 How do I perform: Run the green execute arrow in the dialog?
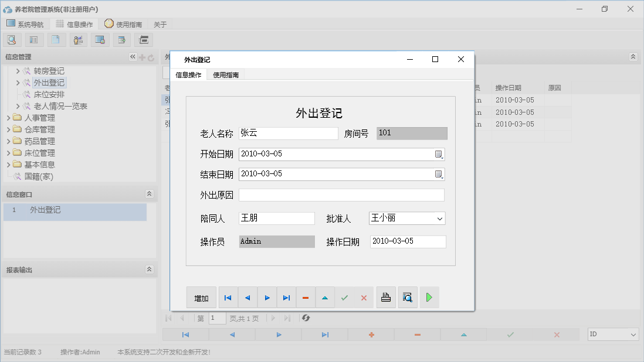click(429, 297)
